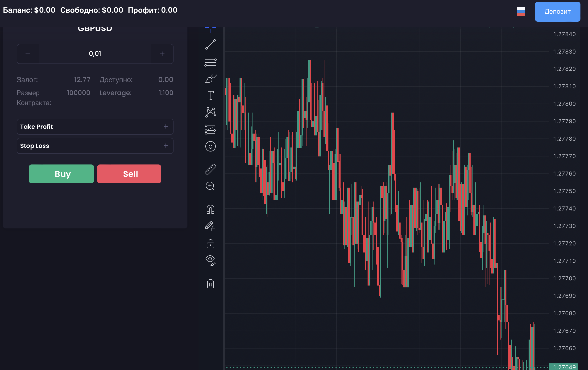Image resolution: width=588 pixels, height=370 pixels.
Task: Open the chart patterns tool
Action: click(211, 112)
